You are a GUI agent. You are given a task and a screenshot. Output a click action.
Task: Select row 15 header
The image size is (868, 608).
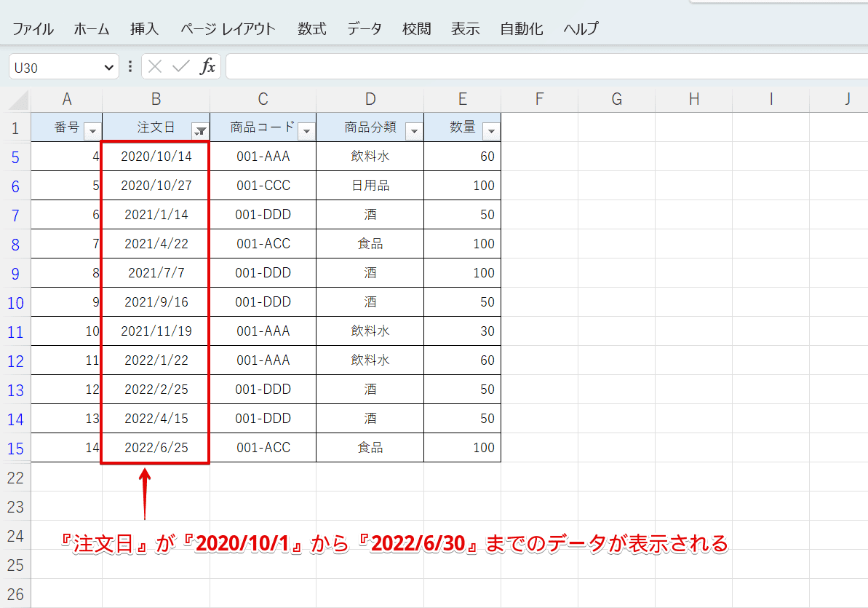point(15,448)
